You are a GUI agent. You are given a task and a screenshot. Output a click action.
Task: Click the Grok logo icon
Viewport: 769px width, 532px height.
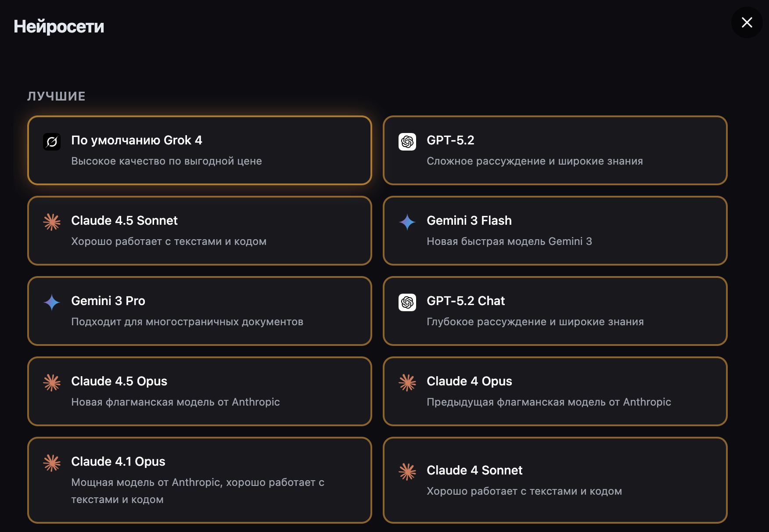pos(52,142)
